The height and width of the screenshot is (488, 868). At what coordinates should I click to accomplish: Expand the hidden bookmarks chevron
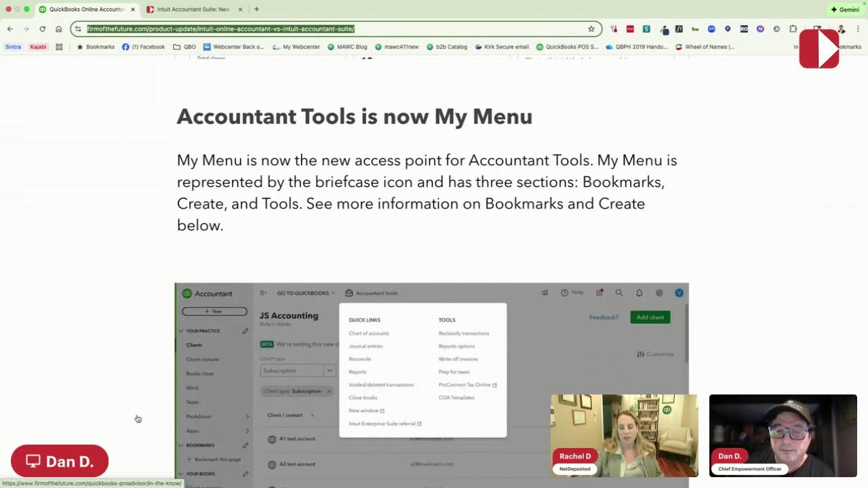pyautogui.click(x=795, y=47)
